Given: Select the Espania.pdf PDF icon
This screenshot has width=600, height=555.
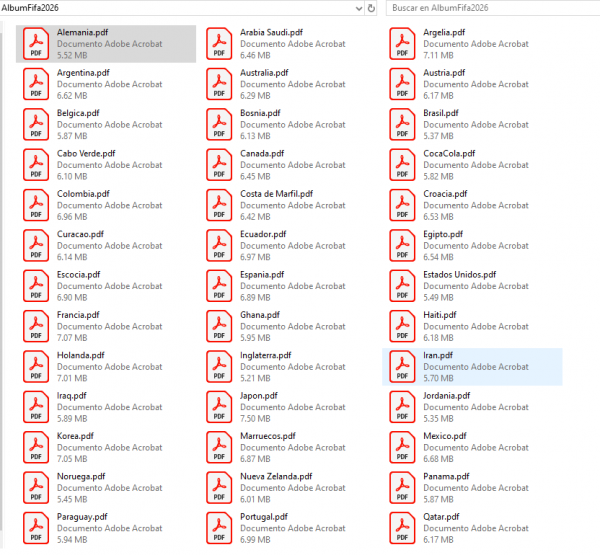Looking at the screenshot, I should click(219, 286).
